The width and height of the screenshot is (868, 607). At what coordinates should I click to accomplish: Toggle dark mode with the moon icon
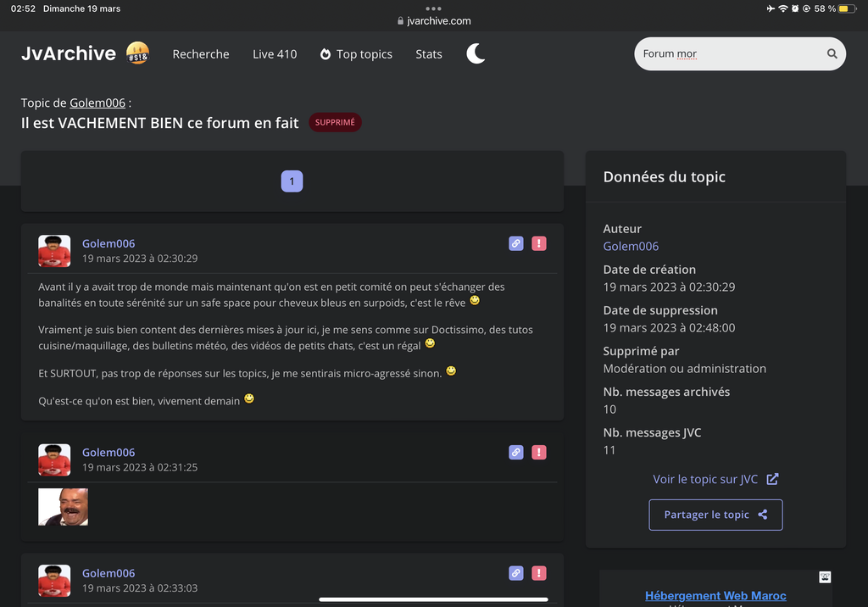tap(476, 54)
